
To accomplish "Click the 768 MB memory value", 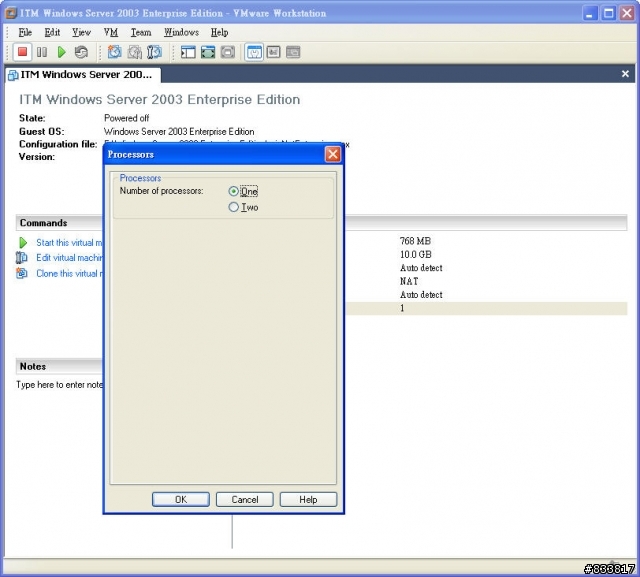I will [416, 241].
